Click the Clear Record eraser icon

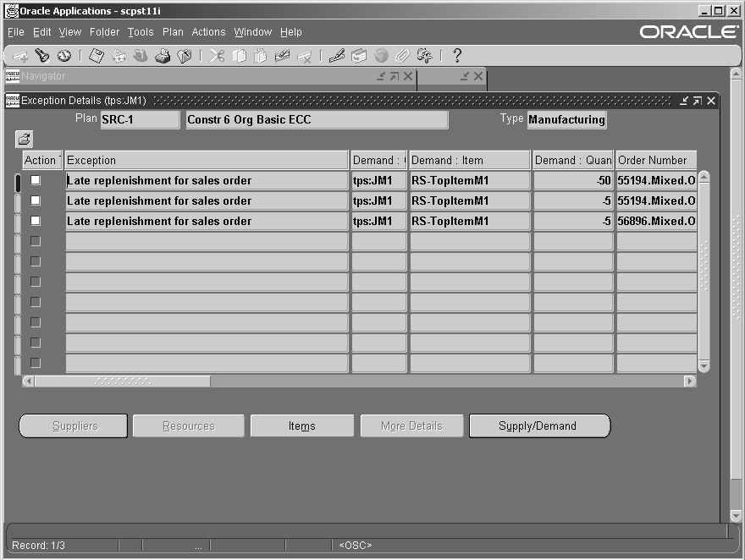point(282,56)
